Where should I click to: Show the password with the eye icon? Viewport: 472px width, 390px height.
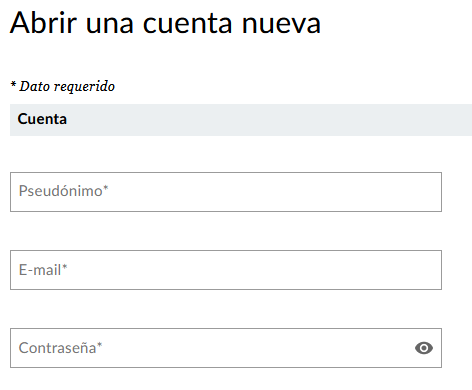coord(424,348)
